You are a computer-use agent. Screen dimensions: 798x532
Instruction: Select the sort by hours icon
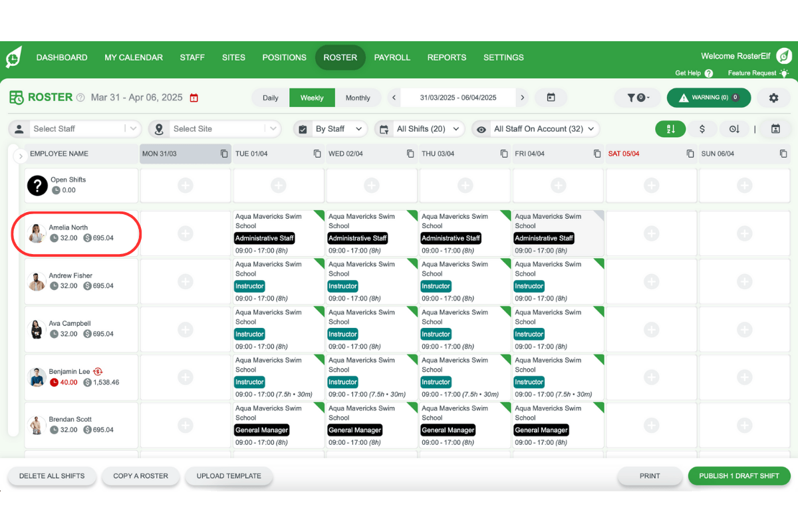click(734, 128)
